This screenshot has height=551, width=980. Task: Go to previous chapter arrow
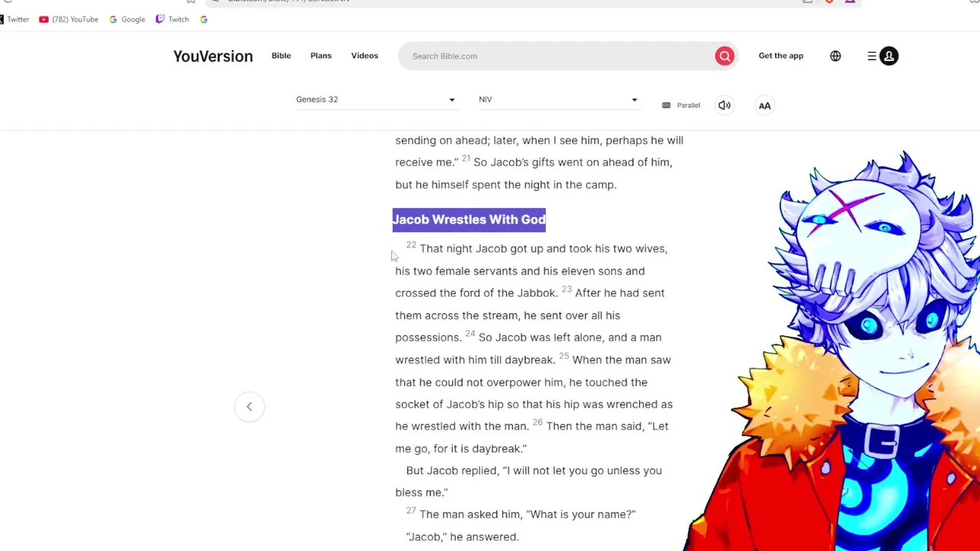coord(249,406)
